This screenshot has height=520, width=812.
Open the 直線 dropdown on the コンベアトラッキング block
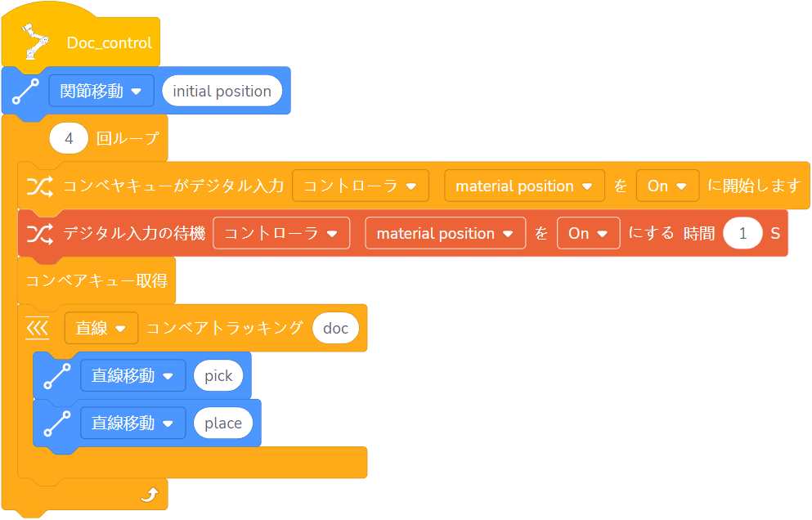click(x=101, y=328)
